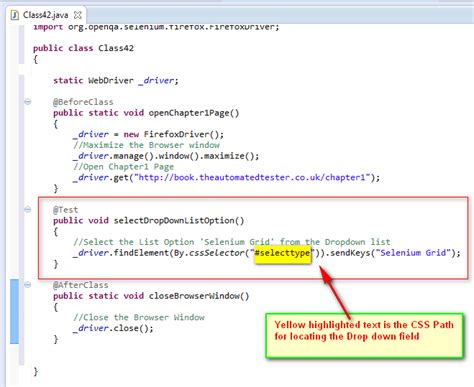Click the Java file icon on Class42.java tab
Image resolution: width=474 pixels, height=387 pixels.
pos(14,15)
